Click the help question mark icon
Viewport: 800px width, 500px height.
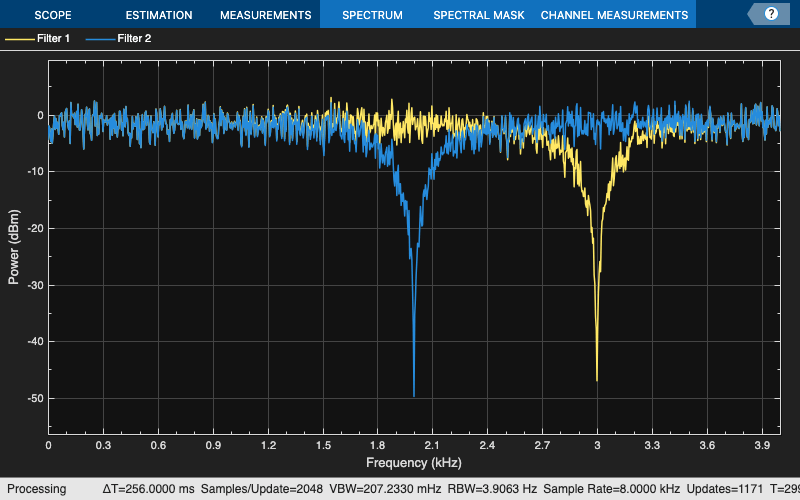click(771, 14)
